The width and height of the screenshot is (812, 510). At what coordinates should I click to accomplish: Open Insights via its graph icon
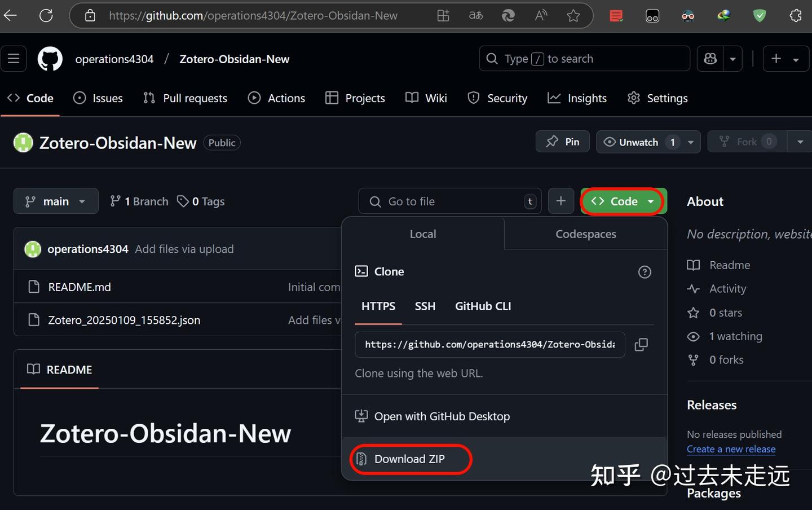(555, 98)
